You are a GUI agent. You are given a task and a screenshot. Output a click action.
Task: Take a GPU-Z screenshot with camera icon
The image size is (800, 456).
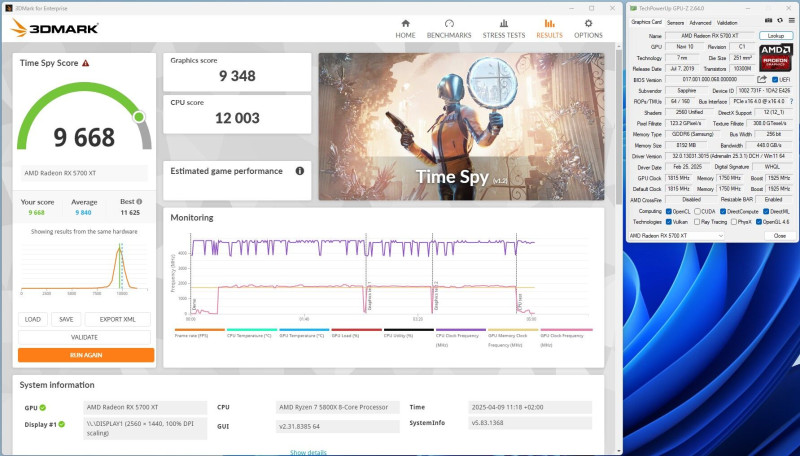pyautogui.click(x=768, y=20)
